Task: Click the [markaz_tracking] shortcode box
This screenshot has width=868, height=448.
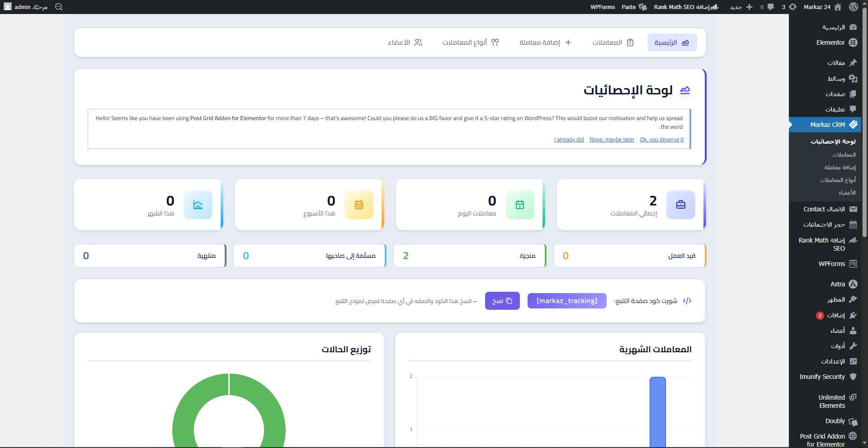Action: [567, 301]
